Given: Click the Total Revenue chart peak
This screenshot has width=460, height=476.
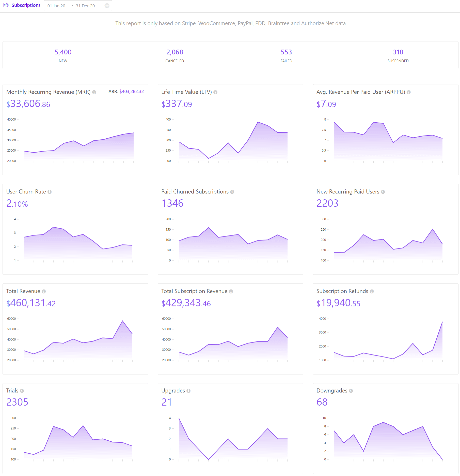Looking at the screenshot, I should [122, 321].
